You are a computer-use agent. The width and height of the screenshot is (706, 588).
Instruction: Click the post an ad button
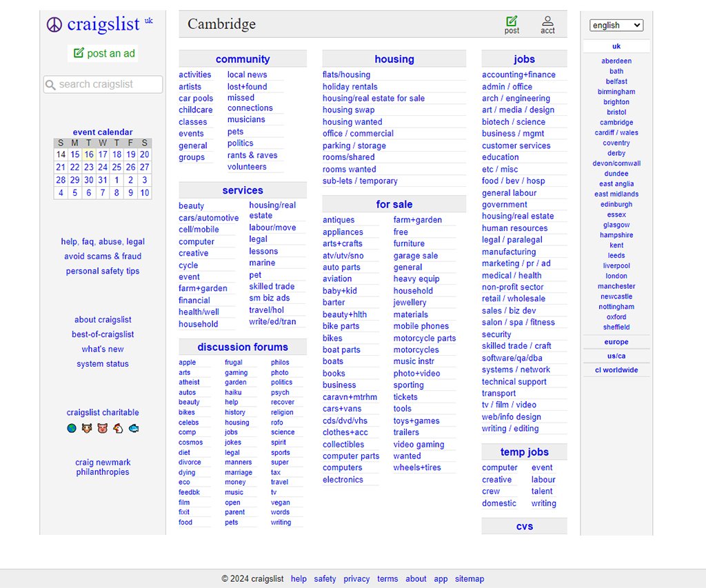(103, 53)
